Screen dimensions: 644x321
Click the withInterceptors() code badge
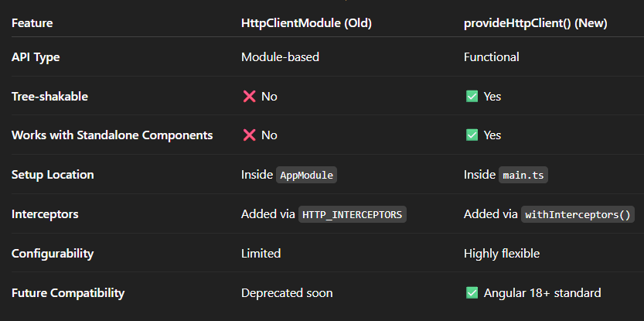click(x=578, y=214)
